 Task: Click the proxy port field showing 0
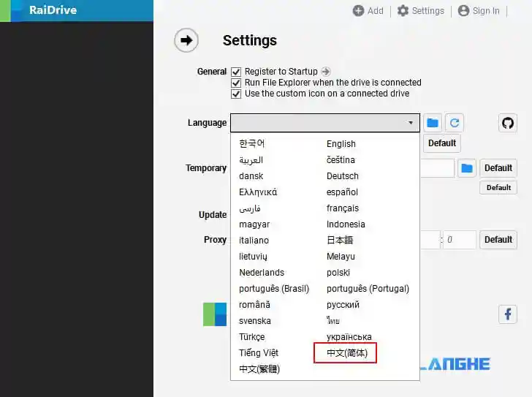(460, 240)
